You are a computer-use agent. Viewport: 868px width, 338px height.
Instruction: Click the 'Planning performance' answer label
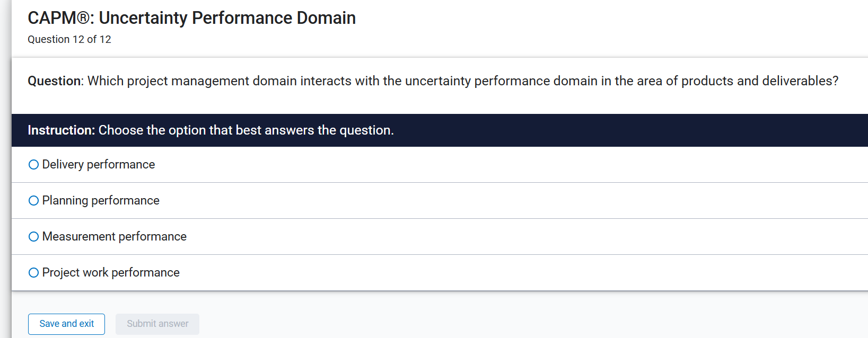[101, 201]
